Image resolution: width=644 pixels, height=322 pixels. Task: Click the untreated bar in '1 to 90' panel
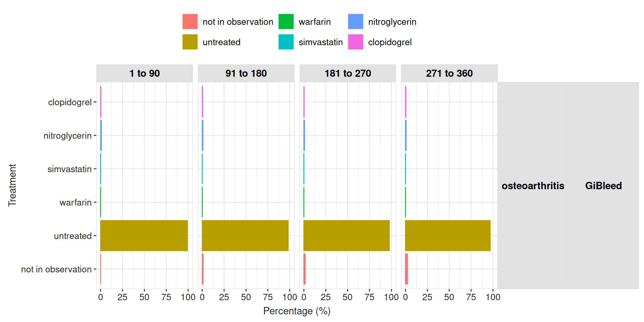(144, 235)
